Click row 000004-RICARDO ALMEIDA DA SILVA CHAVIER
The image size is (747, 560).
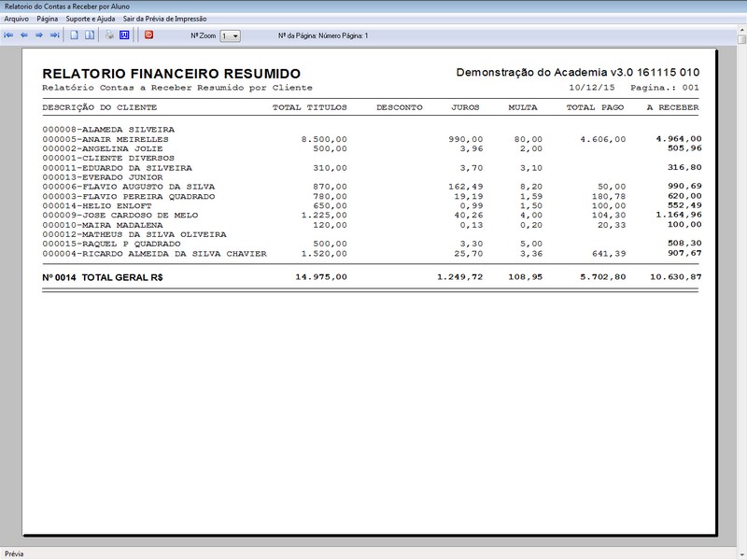point(372,254)
